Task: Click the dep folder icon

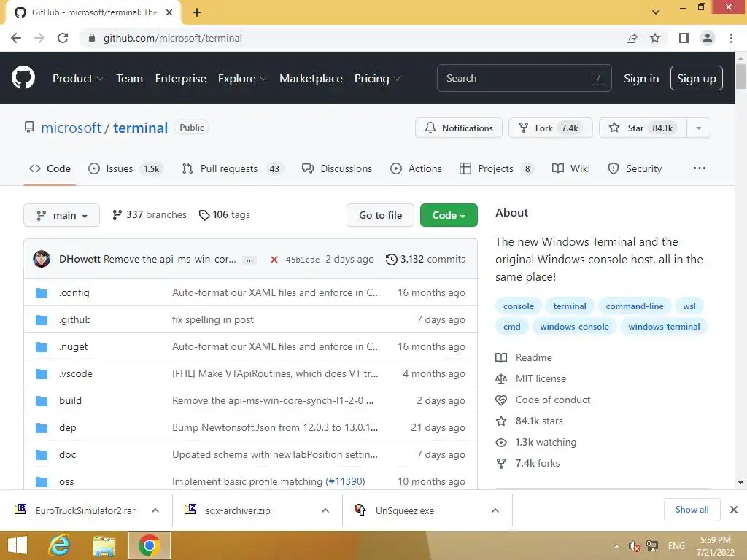Action: click(42, 428)
